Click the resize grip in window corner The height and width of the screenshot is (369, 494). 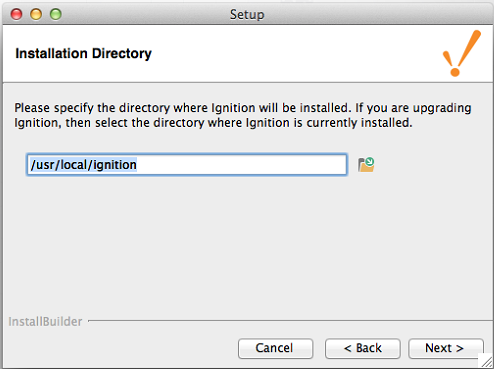[x=486, y=361]
